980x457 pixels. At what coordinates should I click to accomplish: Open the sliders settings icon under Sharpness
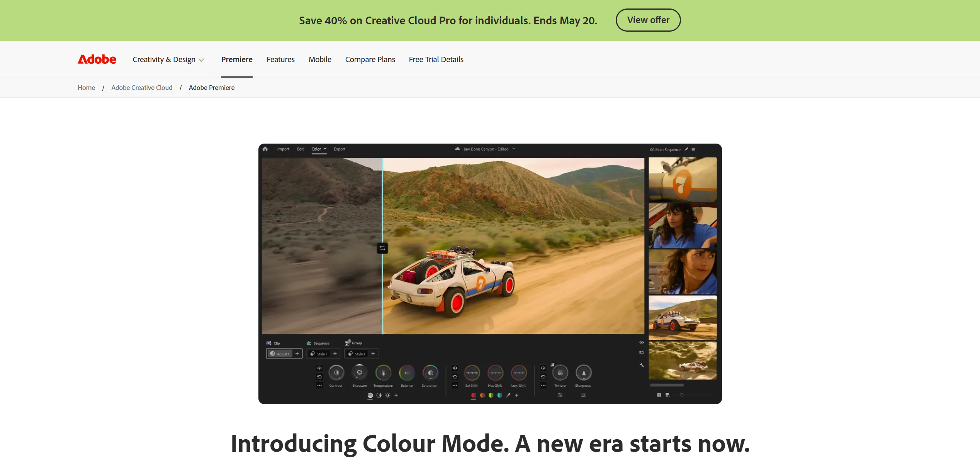click(583, 395)
